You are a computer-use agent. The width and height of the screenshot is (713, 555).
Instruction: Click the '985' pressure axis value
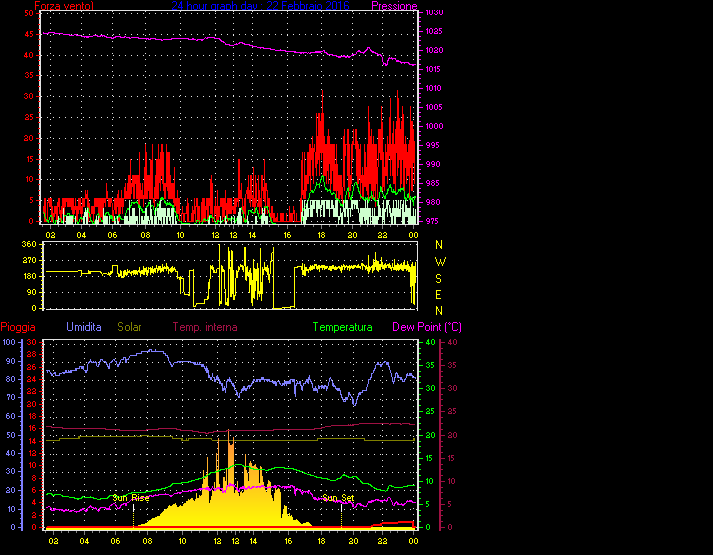click(433, 183)
